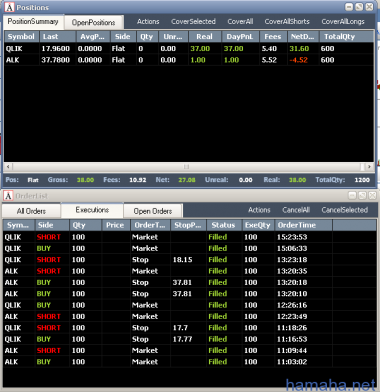Click the OrderList window app logo icon
This screenshot has height=392, width=380.
click(x=8, y=195)
